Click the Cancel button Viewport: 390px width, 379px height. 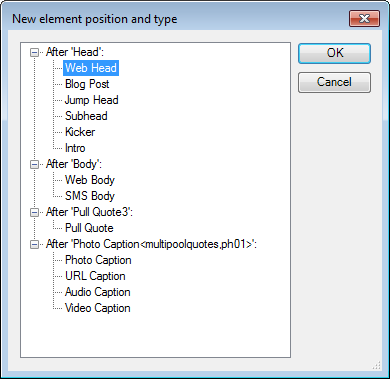pyautogui.click(x=334, y=82)
